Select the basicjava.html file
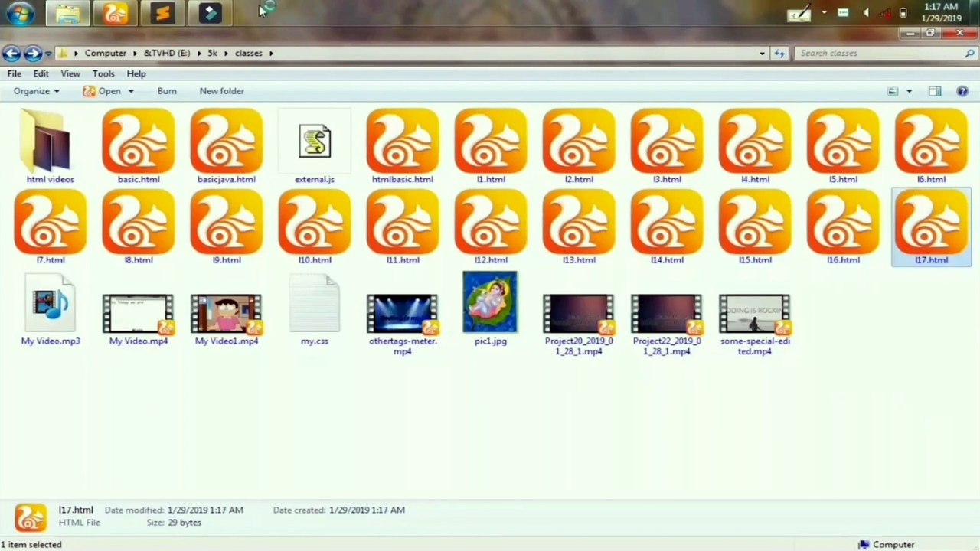The image size is (980, 551). [226, 147]
